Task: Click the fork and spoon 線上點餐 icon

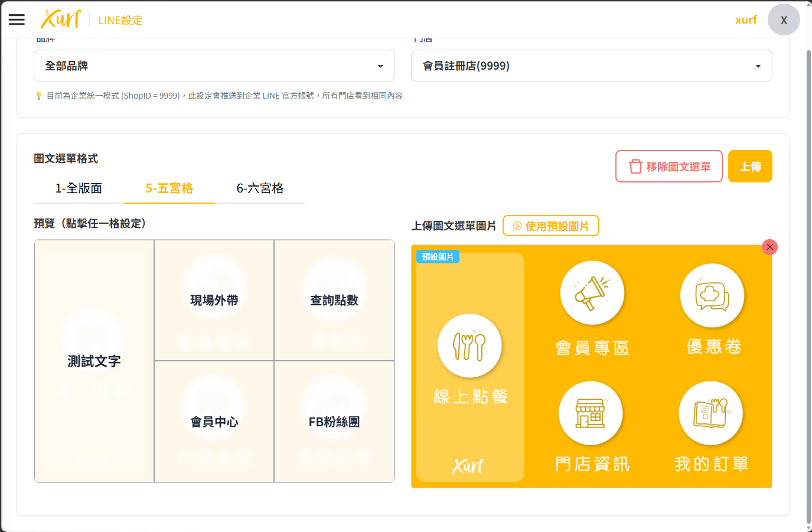Action: (x=469, y=346)
